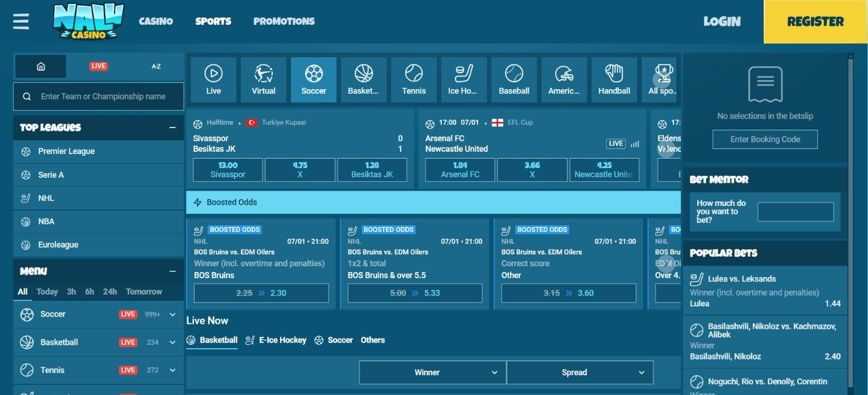The height and width of the screenshot is (395, 868).
Task: Switch to the LIVE sidebar tab
Action: pyautogui.click(x=98, y=66)
